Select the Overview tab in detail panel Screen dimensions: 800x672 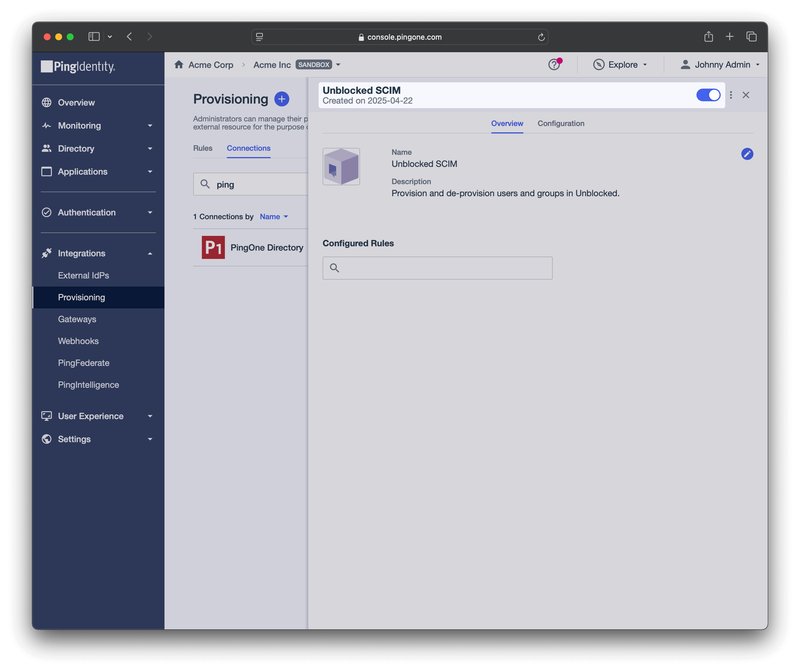pos(507,123)
